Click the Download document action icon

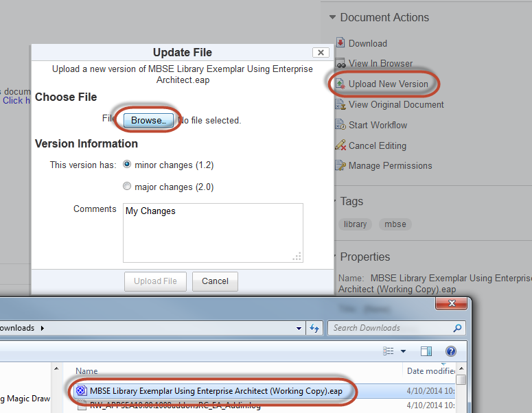coord(340,43)
